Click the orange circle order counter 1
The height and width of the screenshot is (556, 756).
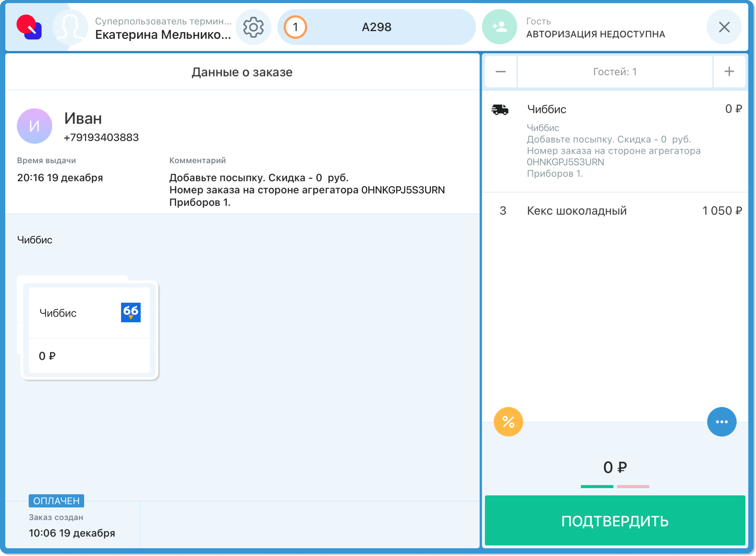(295, 27)
